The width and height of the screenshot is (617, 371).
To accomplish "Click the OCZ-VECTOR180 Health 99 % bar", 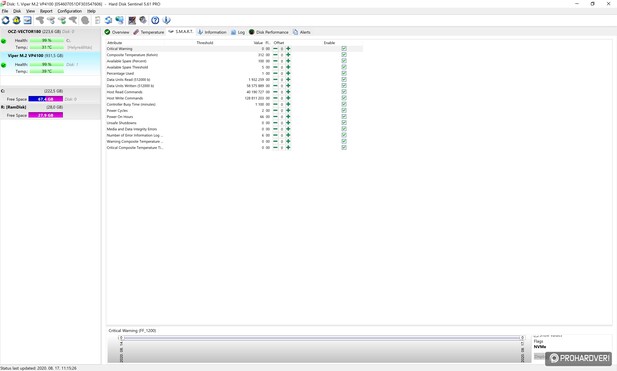I will [46, 41].
